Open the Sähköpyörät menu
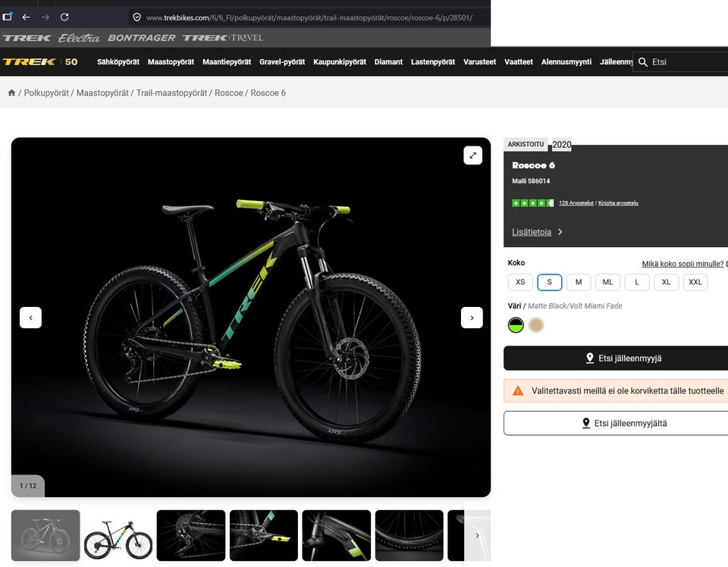Image resolution: width=728 pixels, height=567 pixels. [118, 61]
